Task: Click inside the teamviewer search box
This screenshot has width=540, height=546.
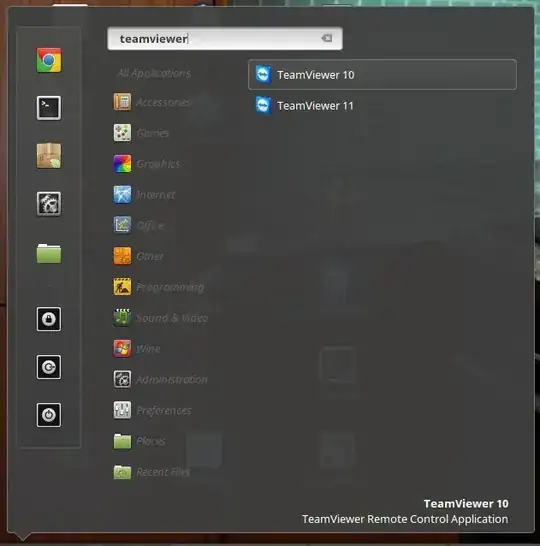Action: (225, 38)
